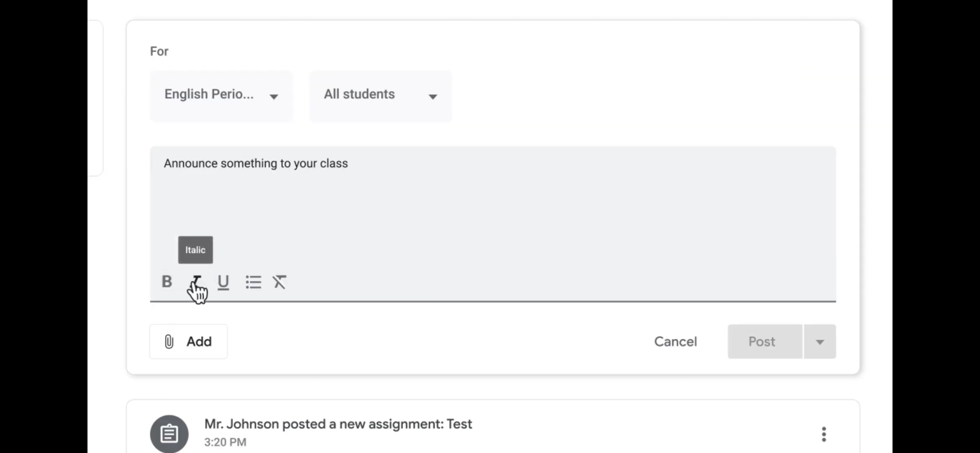Click the remove formatting icon
This screenshot has height=453, width=980.
[x=280, y=282]
